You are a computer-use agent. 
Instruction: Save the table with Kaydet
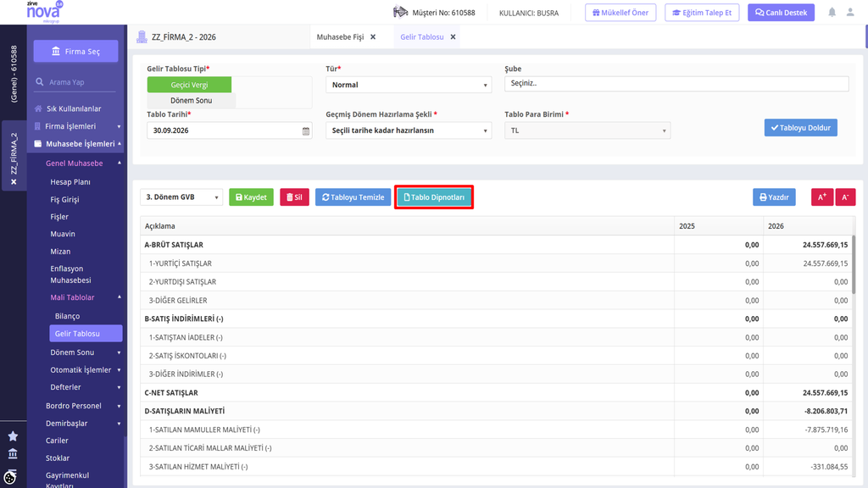click(251, 197)
